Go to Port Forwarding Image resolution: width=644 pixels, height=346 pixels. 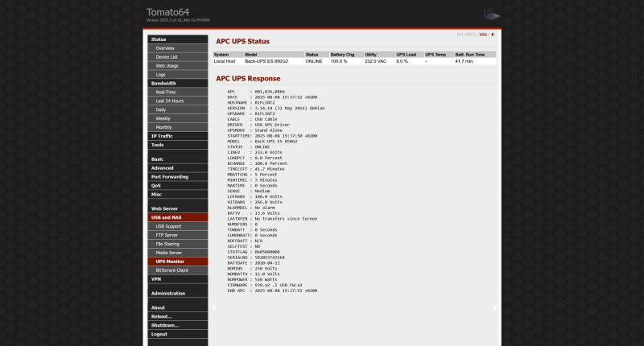point(177,177)
